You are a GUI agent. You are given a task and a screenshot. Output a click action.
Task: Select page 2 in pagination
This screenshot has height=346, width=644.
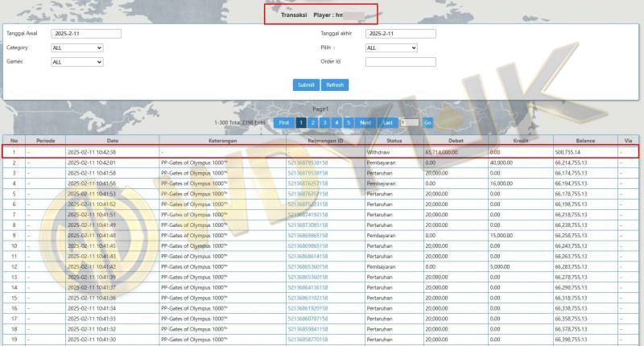313,122
